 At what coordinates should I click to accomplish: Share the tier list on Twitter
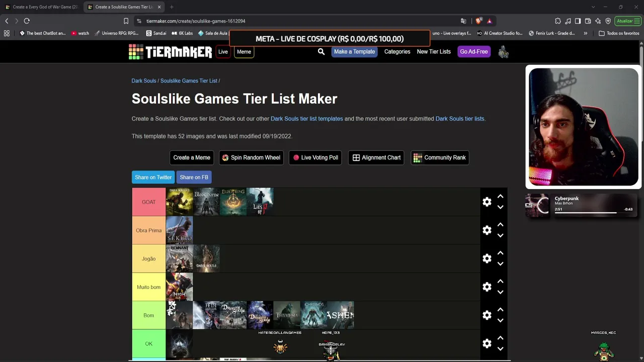(x=153, y=177)
